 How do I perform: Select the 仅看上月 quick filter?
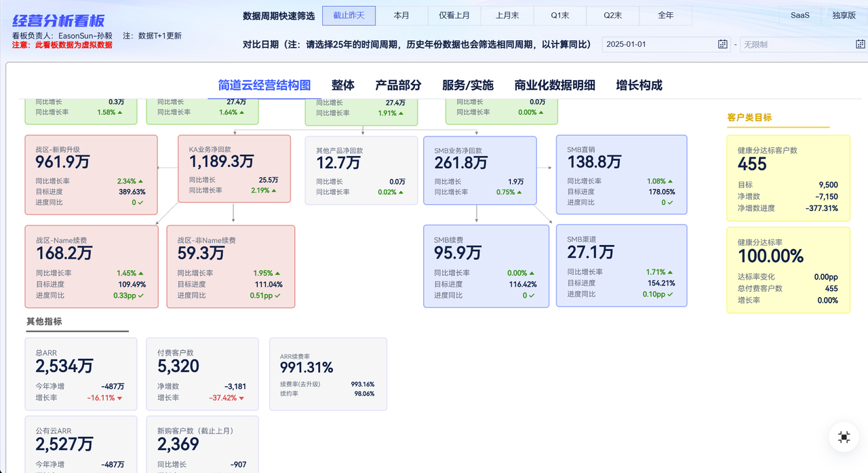(454, 16)
